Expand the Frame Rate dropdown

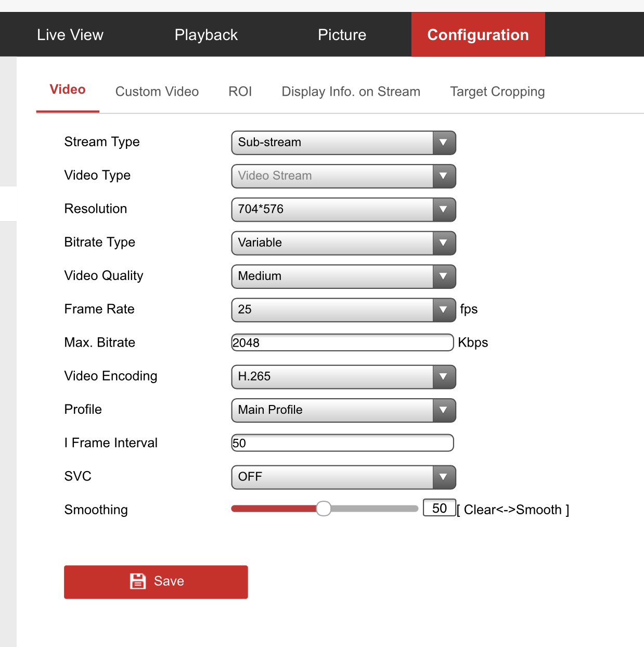(343, 310)
